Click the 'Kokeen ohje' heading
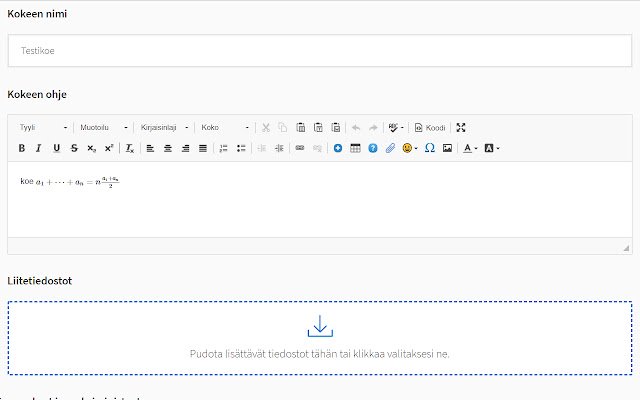This screenshot has width=640, height=400. pos(37,95)
